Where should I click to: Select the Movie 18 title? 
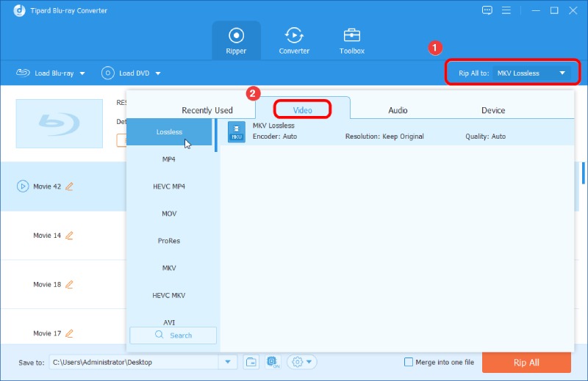coord(47,284)
